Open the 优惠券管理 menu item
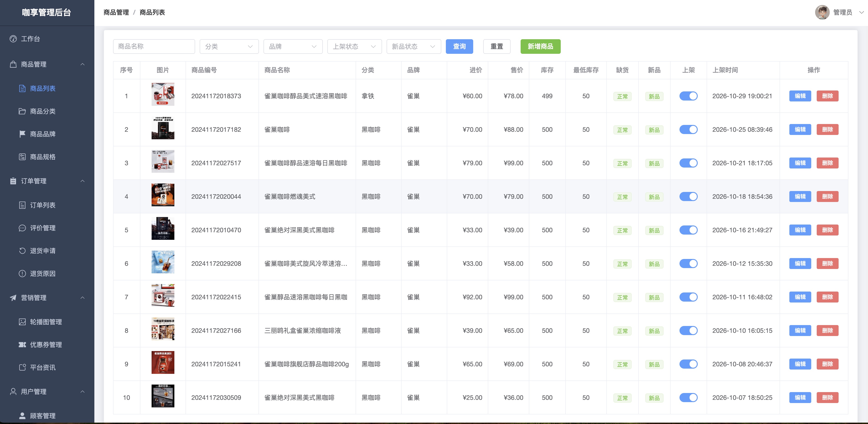This screenshot has height=424, width=868. pos(47,344)
